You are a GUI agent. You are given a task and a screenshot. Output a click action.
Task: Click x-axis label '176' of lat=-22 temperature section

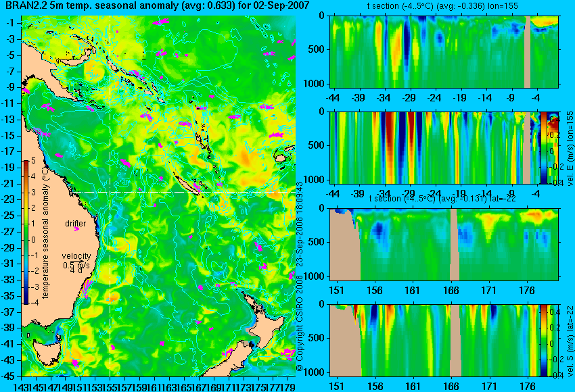pyautogui.click(x=527, y=291)
